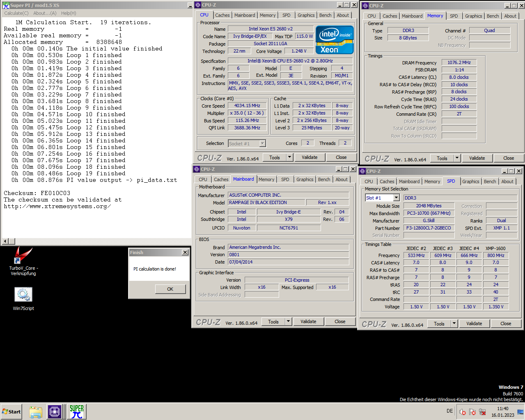Screen dimensions: 525x420
Task: Click the network tray icon
Action: 483,412
